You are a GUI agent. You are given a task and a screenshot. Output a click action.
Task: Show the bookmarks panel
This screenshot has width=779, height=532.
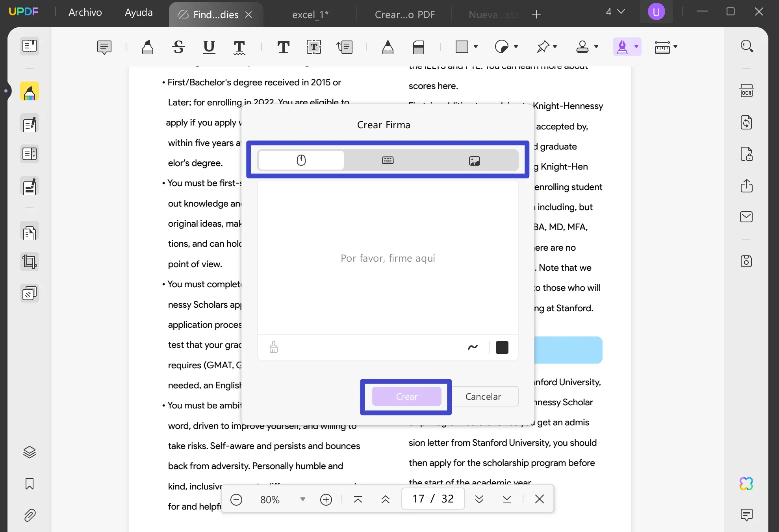tap(30, 484)
